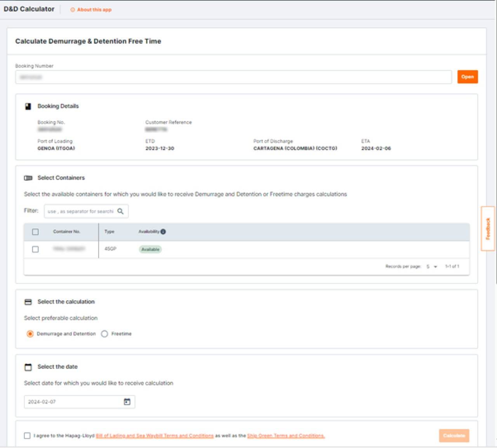Open the calendar picker in the date field

(127, 402)
